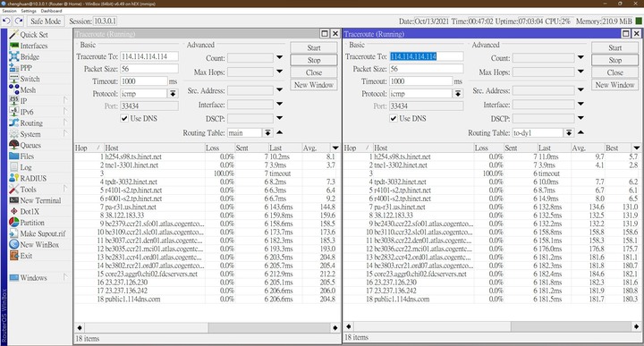The width and height of the screenshot is (644, 346).
Task: Open the Files icon
Action: (14, 156)
